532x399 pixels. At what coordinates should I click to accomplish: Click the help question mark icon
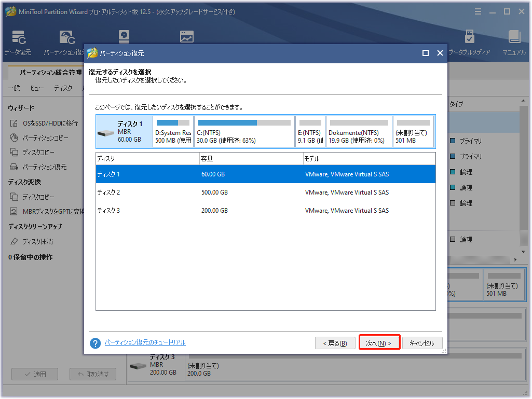point(94,343)
